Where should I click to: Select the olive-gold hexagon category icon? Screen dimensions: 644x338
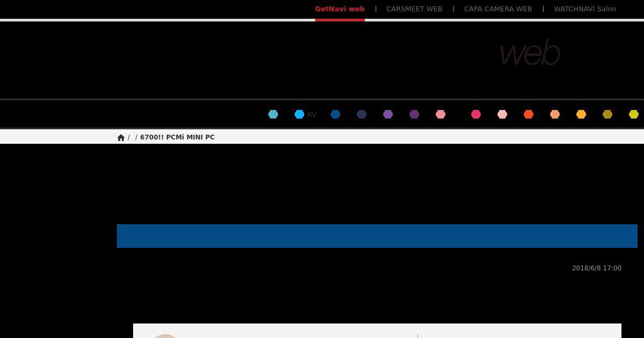[608, 114]
